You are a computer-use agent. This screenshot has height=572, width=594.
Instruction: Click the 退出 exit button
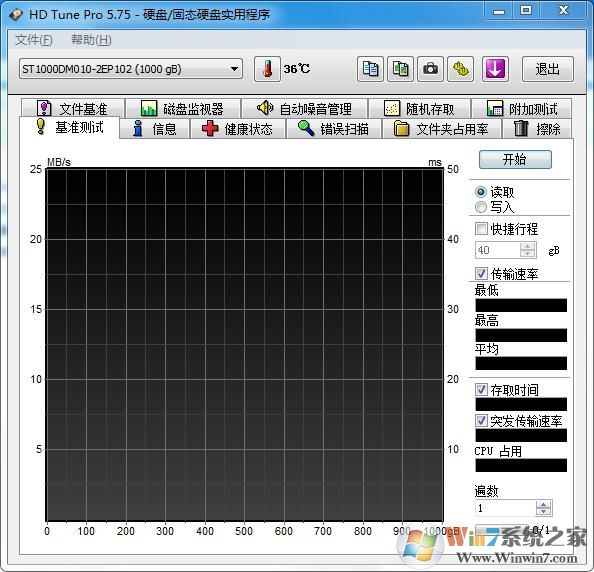pos(547,69)
